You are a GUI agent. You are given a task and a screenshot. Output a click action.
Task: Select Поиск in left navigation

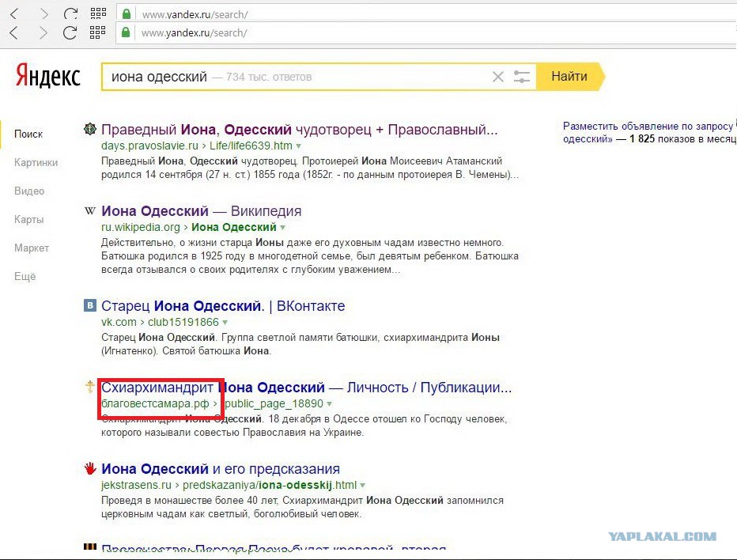coord(28,134)
